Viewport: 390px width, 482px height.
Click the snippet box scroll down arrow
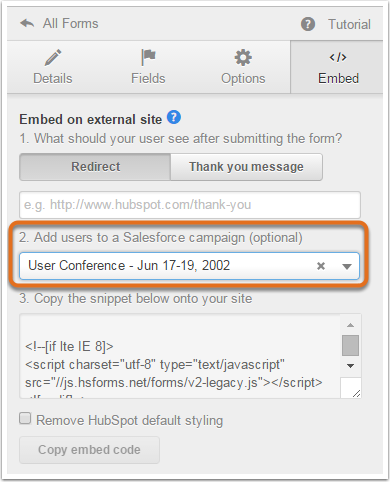pos(350,366)
